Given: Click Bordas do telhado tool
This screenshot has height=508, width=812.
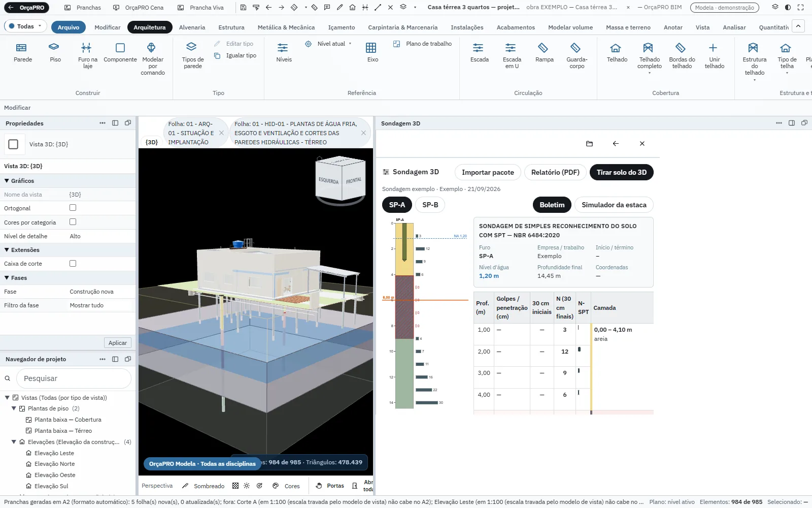Looking at the screenshot, I should 682,56.
